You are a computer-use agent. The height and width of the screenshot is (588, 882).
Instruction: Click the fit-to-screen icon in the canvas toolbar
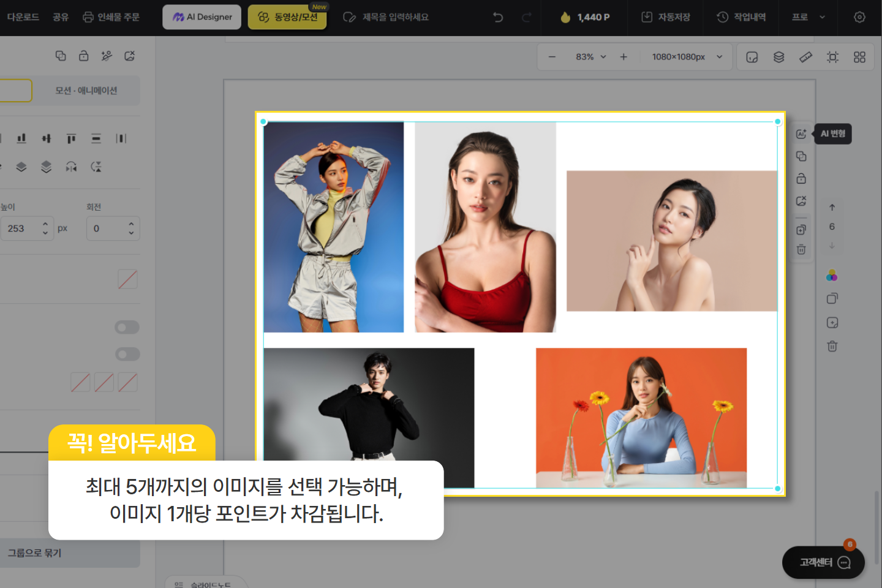pyautogui.click(x=832, y=57)
